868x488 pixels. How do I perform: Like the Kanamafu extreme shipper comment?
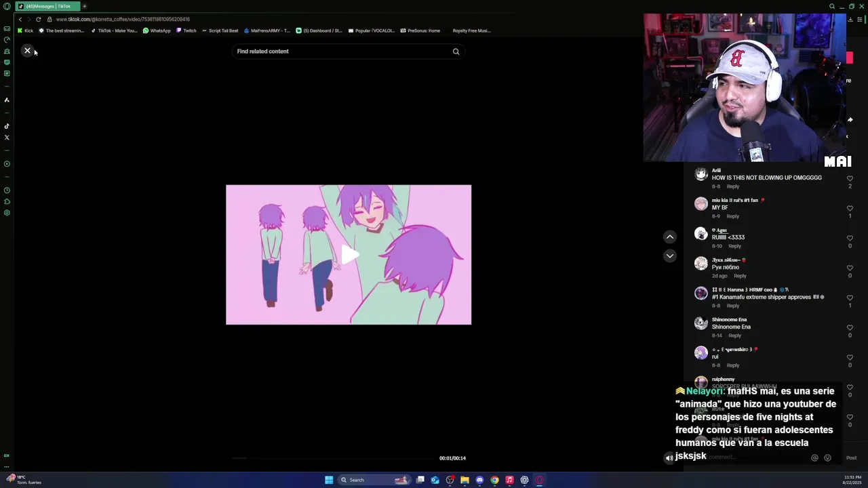tap(850, 298)
